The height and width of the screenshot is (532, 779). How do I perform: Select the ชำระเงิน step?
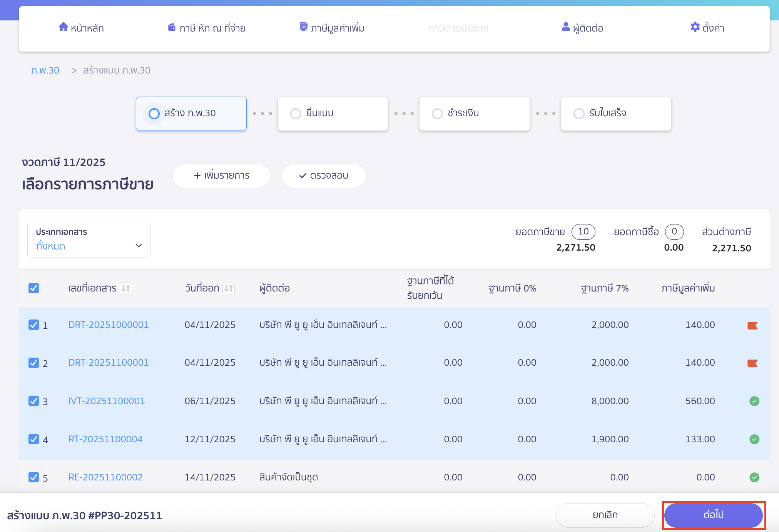474,114
